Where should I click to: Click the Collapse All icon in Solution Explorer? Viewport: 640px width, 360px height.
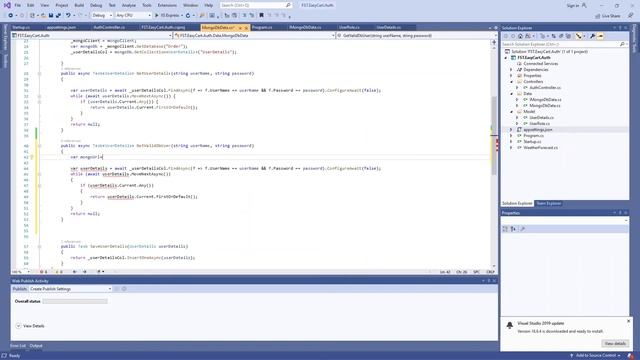(x=561, y=36)
